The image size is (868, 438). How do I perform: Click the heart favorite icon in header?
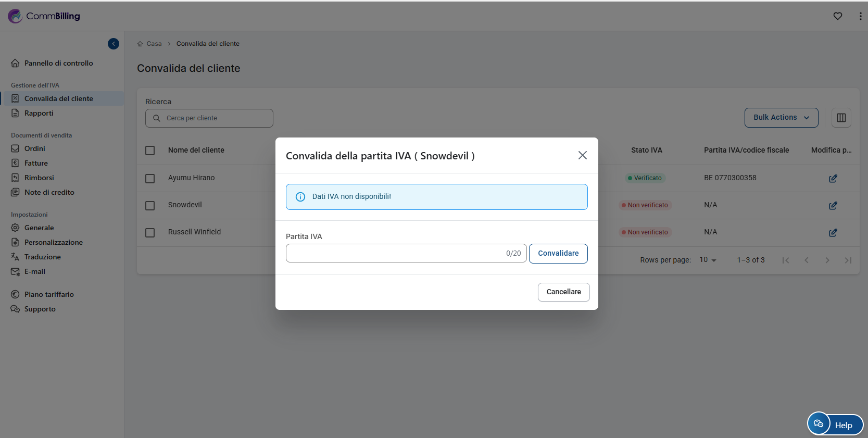tap(837, 16)
